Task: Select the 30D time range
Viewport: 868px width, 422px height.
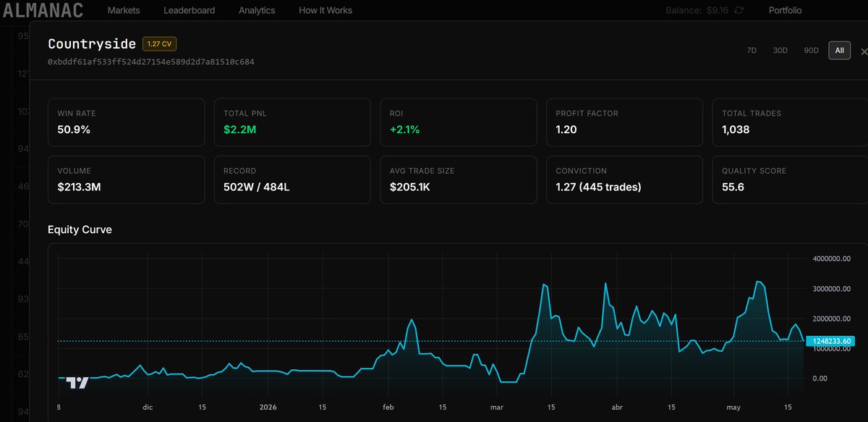Action: [x=780, y=51]
